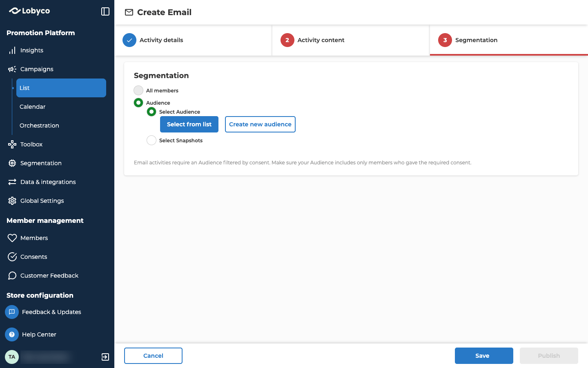The height and width of the screenshot is (368, 588).
Task: Open Help Center question icon
Action: click(x=12, y=334)
